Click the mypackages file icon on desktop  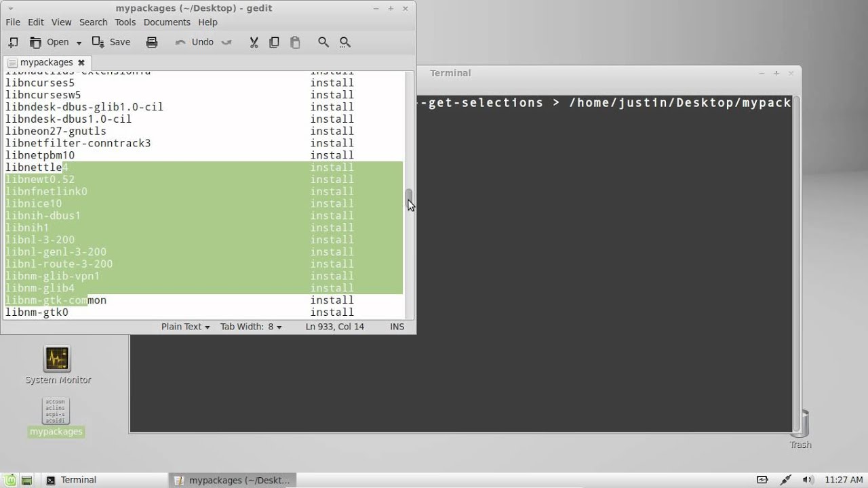[56, 416]
